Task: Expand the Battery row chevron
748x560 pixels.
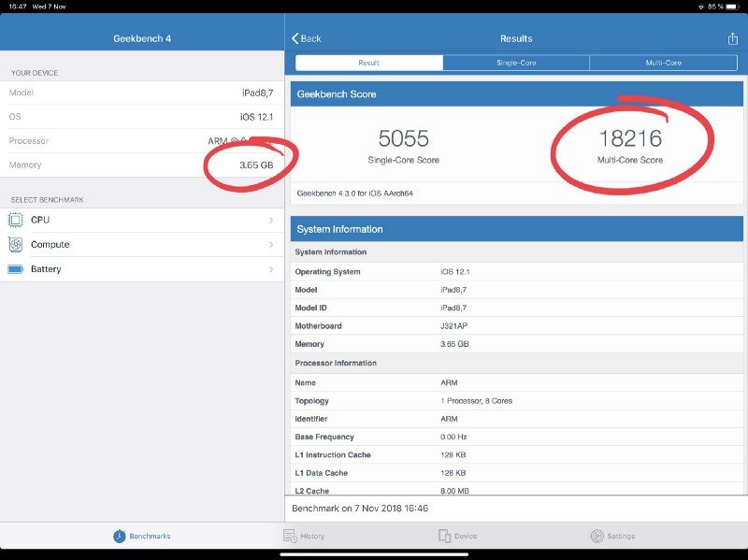Action: coord(271,269)
